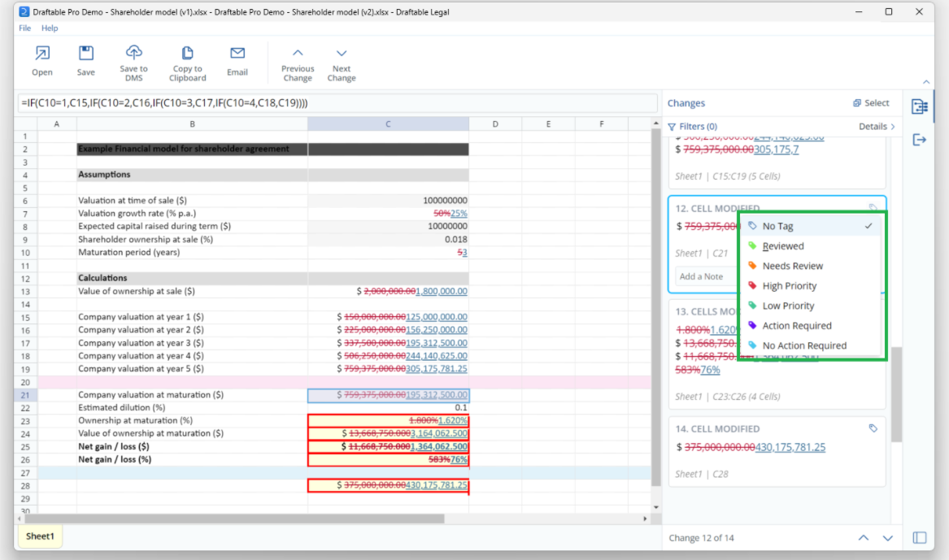Click the Select button in Changes

pos(871,102)
